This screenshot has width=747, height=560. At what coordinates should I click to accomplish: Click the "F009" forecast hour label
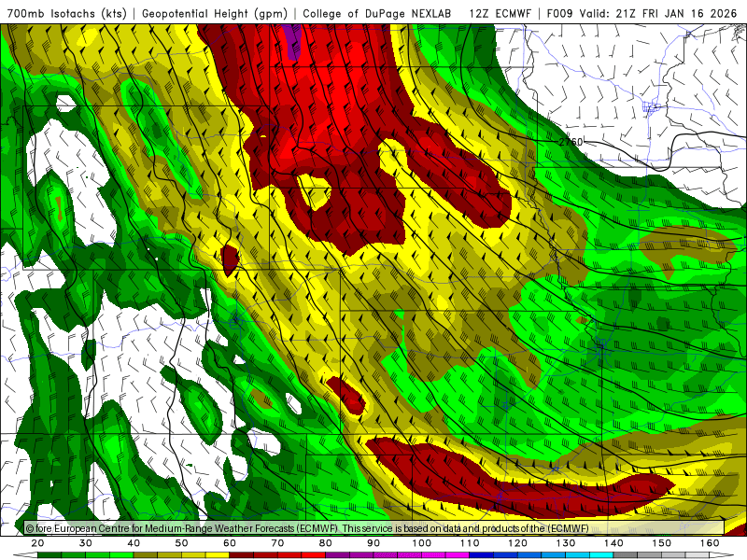561,13
